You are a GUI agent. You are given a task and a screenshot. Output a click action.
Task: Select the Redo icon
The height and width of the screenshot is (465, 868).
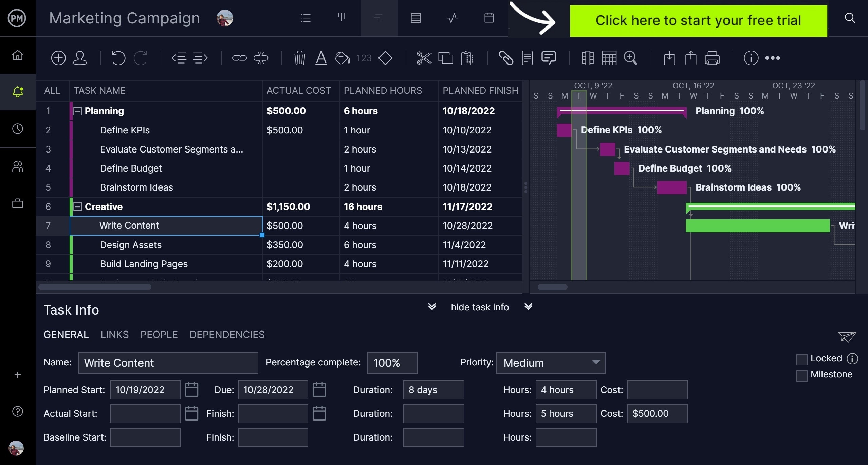(141, 57)
